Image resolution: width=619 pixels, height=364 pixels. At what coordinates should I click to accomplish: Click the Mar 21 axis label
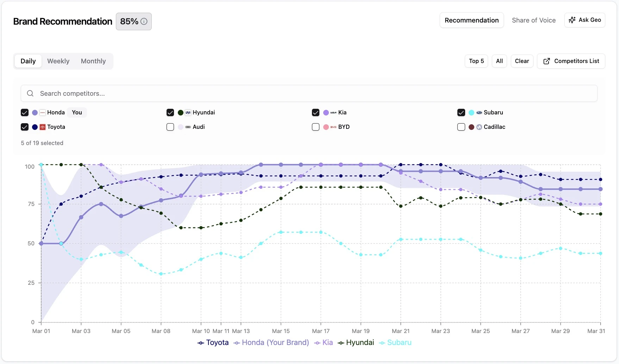click(401, 331)
